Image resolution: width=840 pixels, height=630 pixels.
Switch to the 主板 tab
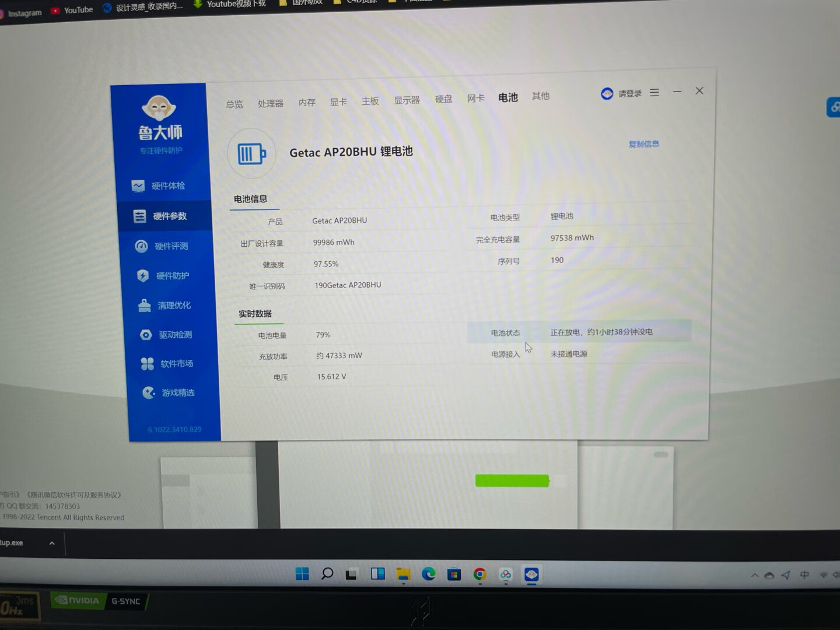pos(370,101)
